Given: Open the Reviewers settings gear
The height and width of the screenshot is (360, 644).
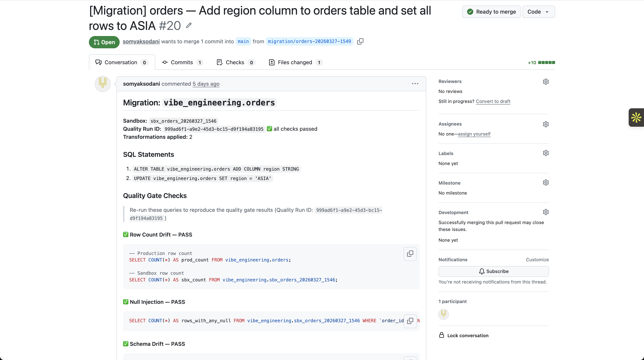Looking at the screenshot, I should pyautogui.click(x=546, y=81).
